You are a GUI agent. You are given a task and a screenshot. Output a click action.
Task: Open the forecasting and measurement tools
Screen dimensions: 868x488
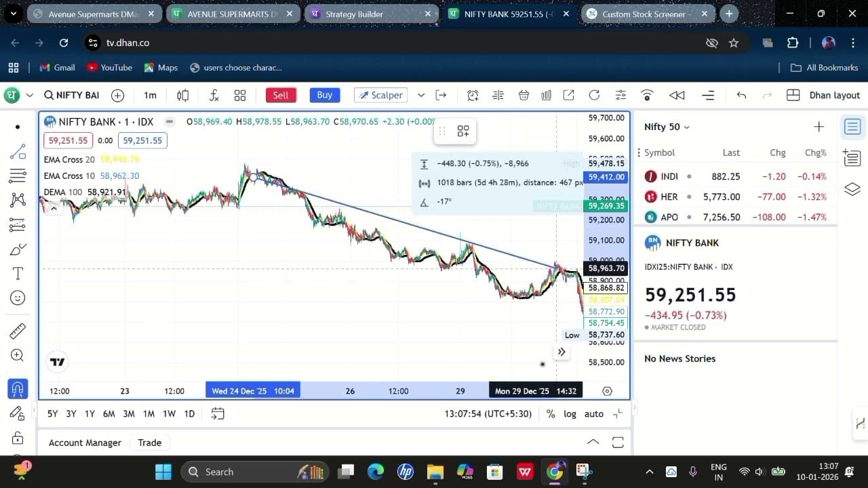coord(18,224)
